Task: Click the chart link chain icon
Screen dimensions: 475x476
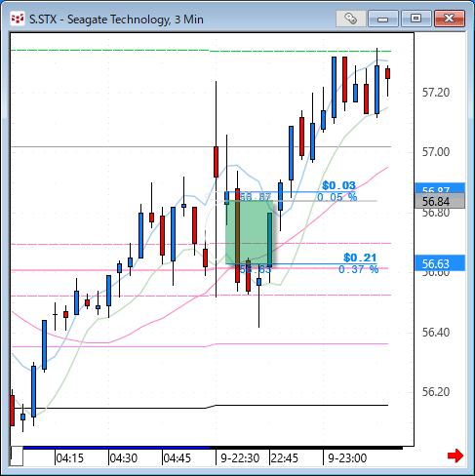Action: coord(351,19)
